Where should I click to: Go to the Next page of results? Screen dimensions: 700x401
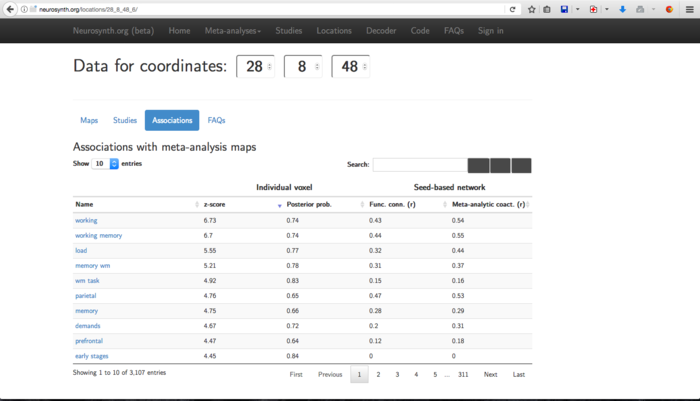click(490, 374)
